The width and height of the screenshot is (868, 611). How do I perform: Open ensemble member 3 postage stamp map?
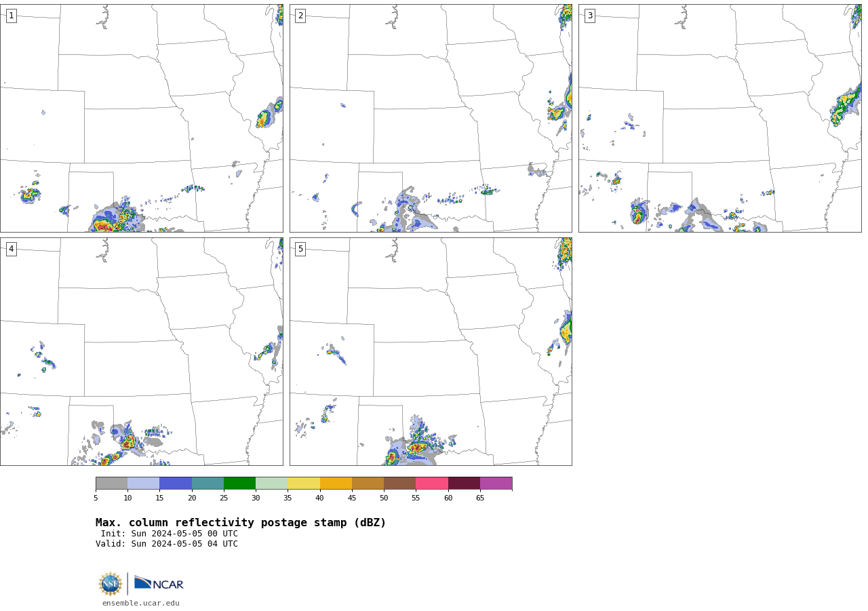[x=720, y=119]
